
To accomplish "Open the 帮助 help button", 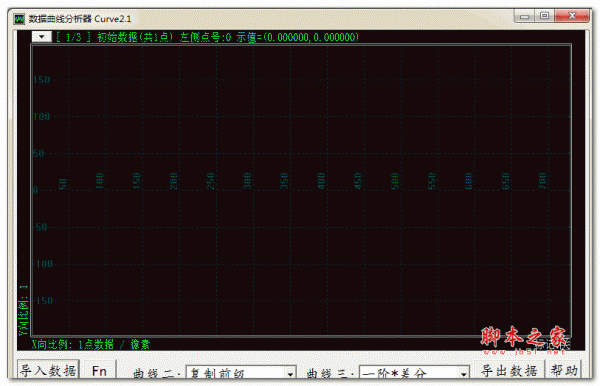I will (564, 370).
